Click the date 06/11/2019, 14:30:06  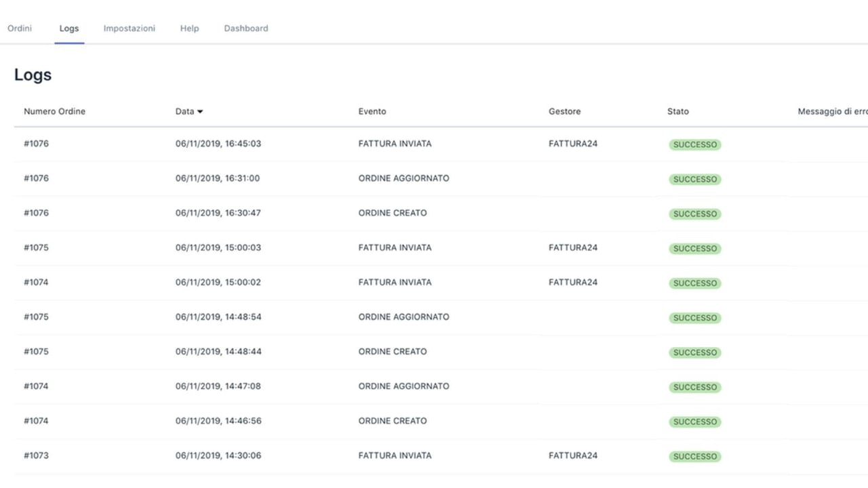coord(218,455)
